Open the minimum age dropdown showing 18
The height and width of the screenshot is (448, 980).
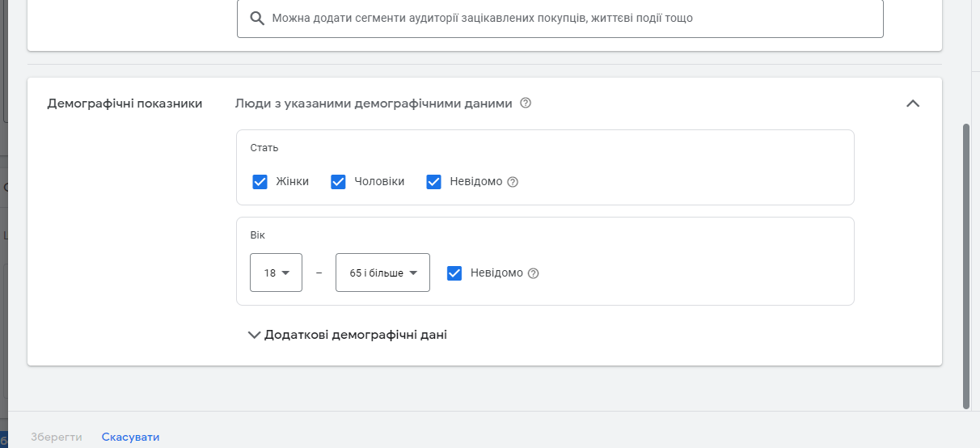tap(276, 273)
